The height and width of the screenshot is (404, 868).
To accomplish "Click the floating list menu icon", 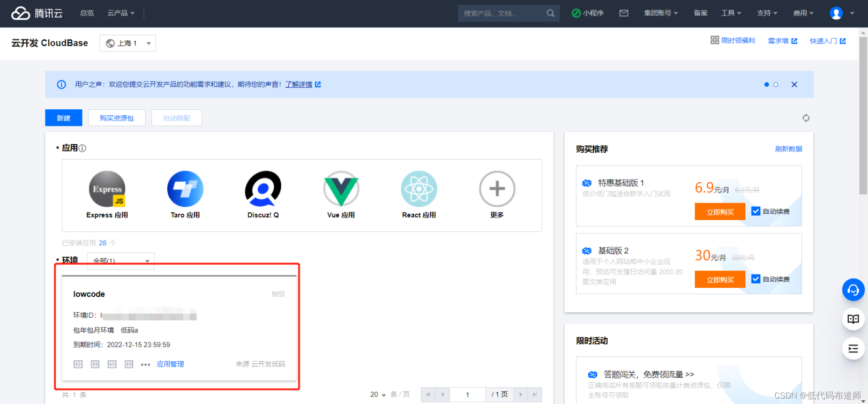I will [x=854, y=349].
